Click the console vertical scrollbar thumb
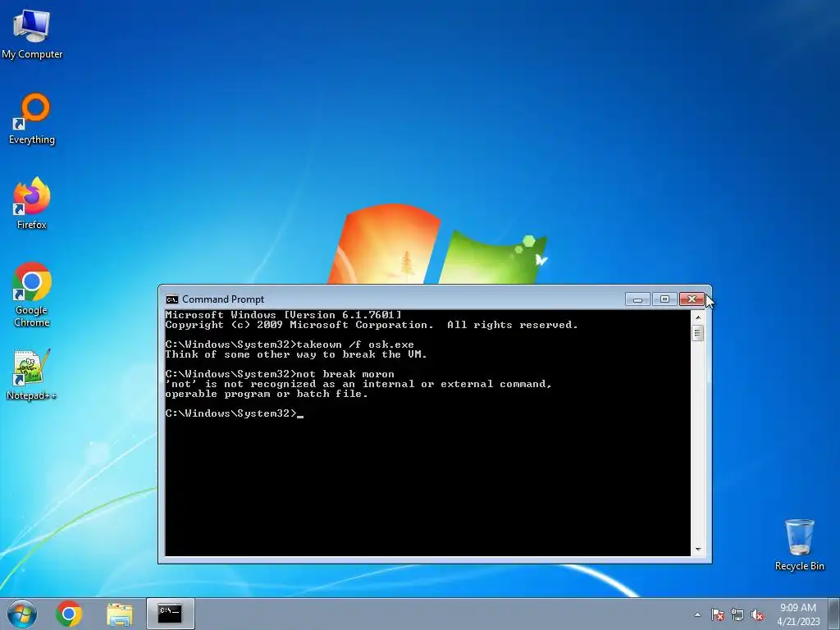 click(697, 333)
